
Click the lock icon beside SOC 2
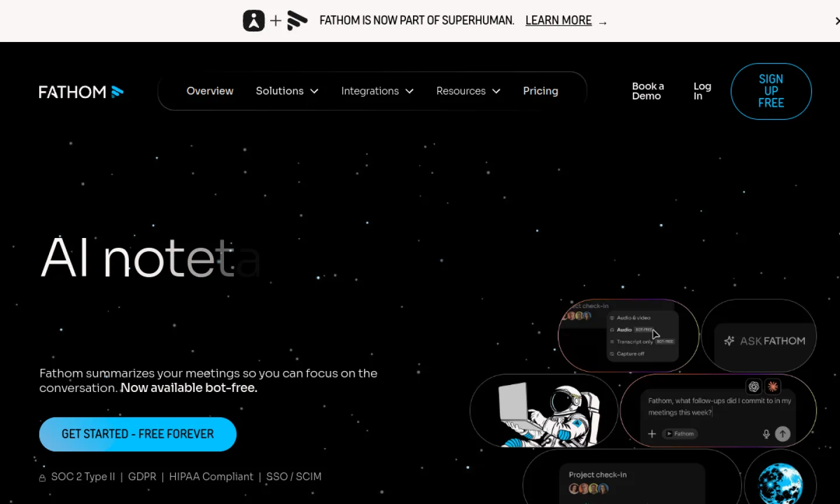[x=43, y=478]
